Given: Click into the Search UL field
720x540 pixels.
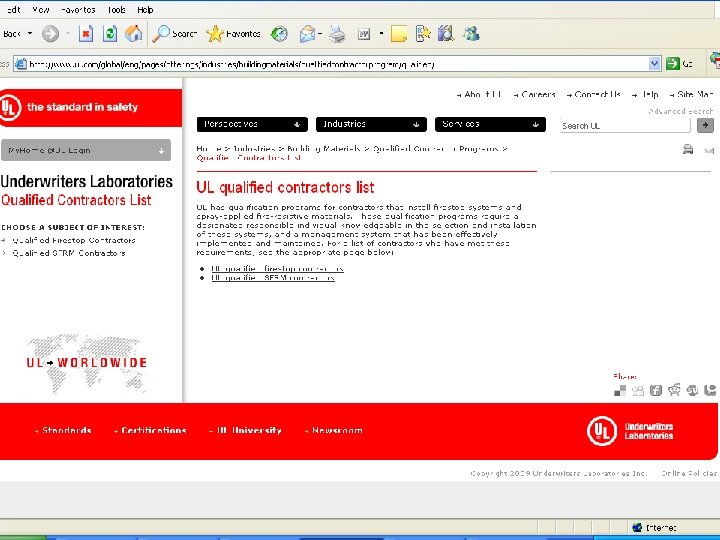Looking at the screenshot, I should click(x=625, y=125).
